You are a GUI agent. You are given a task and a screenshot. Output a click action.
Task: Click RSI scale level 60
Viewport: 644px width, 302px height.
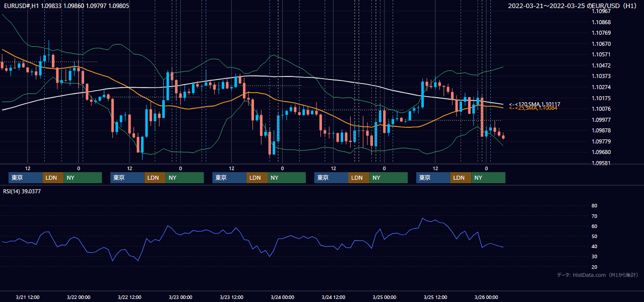tap(594, 226)
